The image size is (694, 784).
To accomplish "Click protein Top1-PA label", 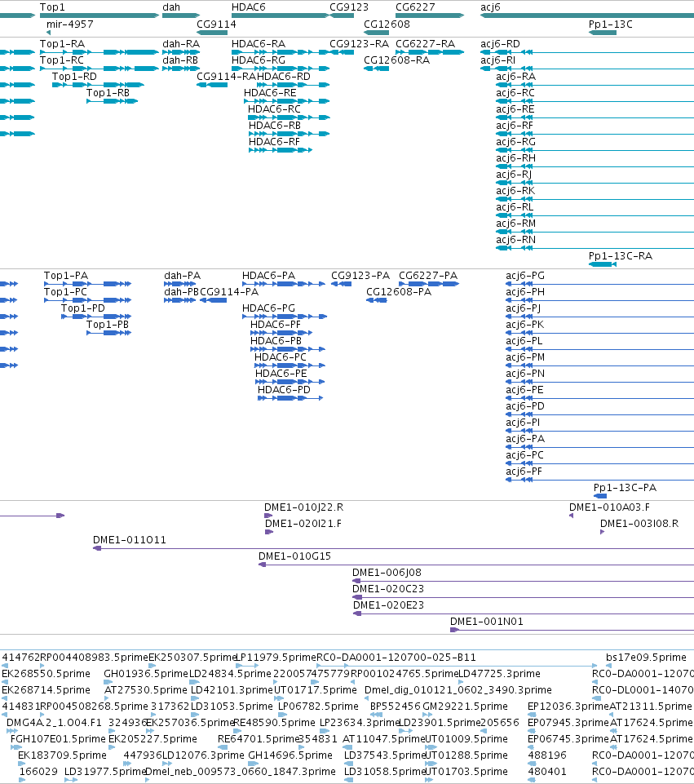I will point(66,276).
